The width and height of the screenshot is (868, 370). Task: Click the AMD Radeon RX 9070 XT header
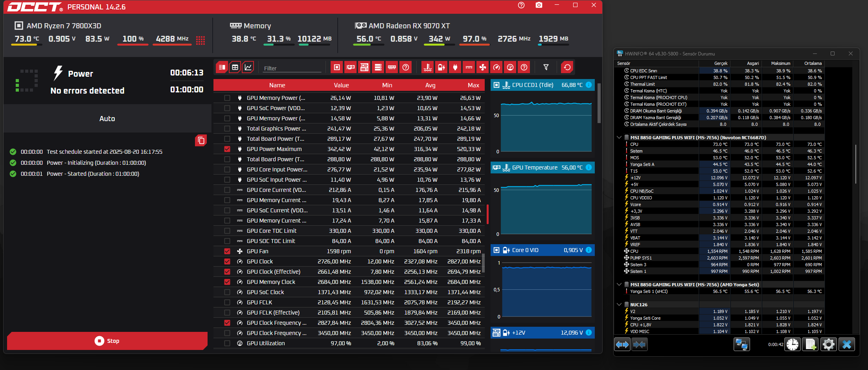pos(402,26)
